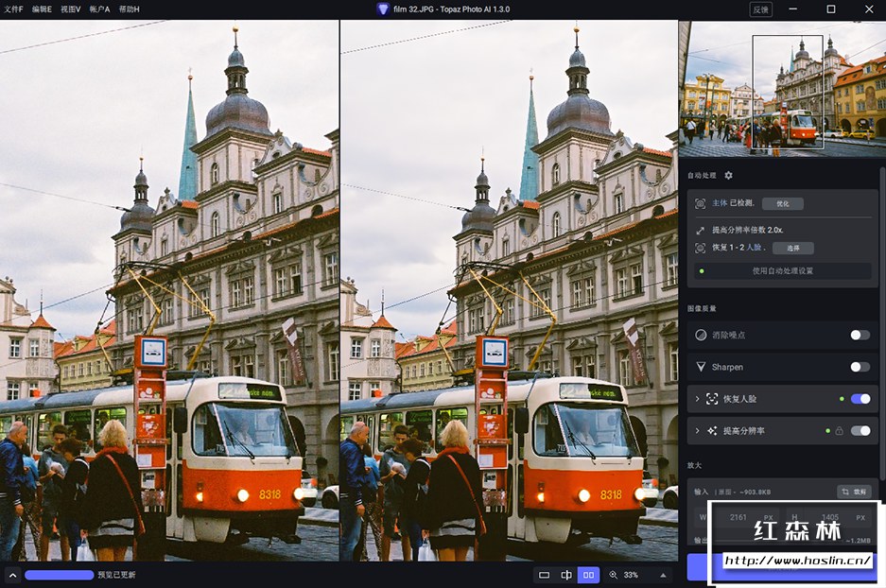
Task: Expand the bottom-left image tray arrow
Action: point(12,575)
